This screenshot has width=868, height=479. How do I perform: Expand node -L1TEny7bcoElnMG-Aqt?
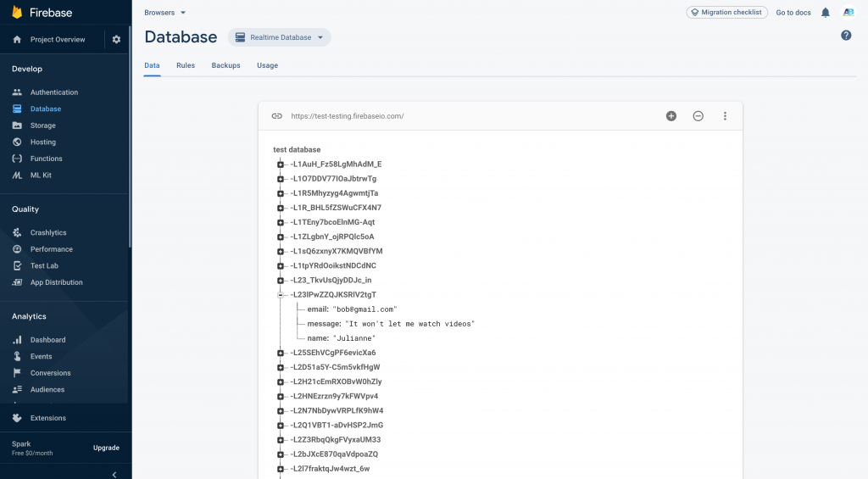[281, 222]
